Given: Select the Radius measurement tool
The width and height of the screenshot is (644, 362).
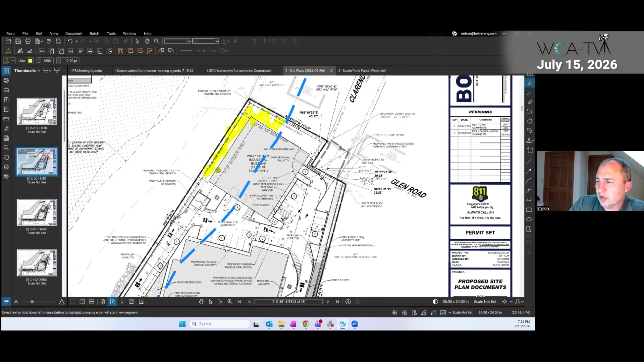Looking at the screenshot, I should point(109,51).
